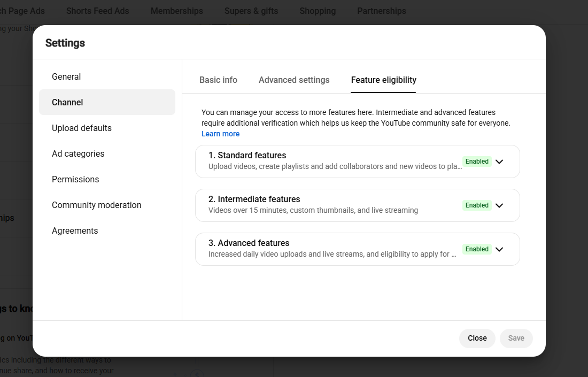Screen dimensions: 588x377
Task: Open the Shopping tab behind the dialog
Action: pos(318,11)
